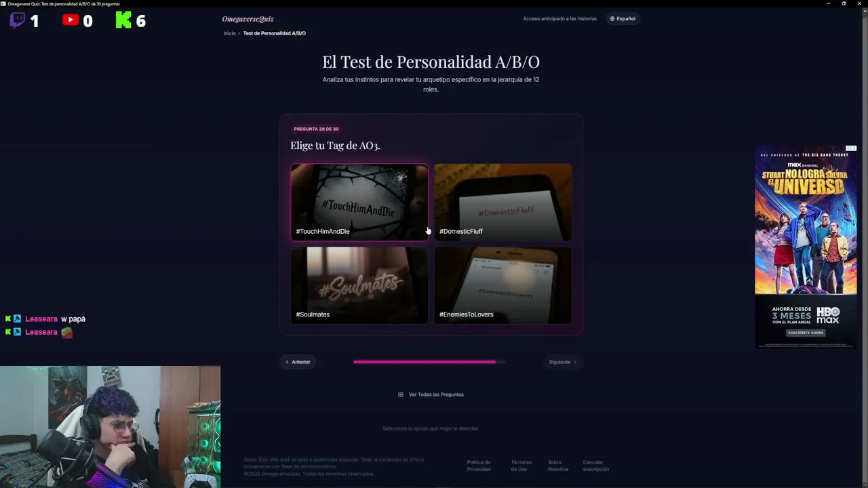Click the 'Elige tu Tag de AO3.' question
Screen dimensions: 868x488
click(x=335, y=146)
